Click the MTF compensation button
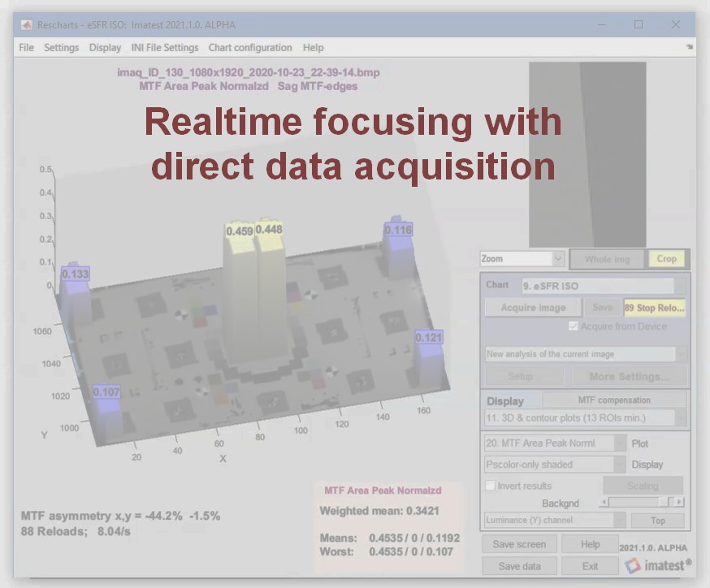Image resolution: width=710 pixels, height=588 pixels. (x=614, y=400)
